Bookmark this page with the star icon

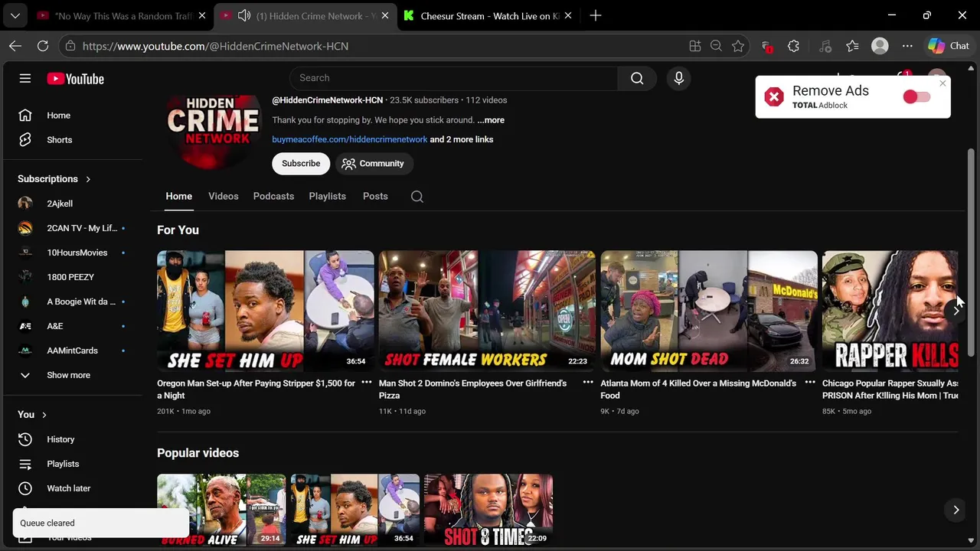point(738,46)
